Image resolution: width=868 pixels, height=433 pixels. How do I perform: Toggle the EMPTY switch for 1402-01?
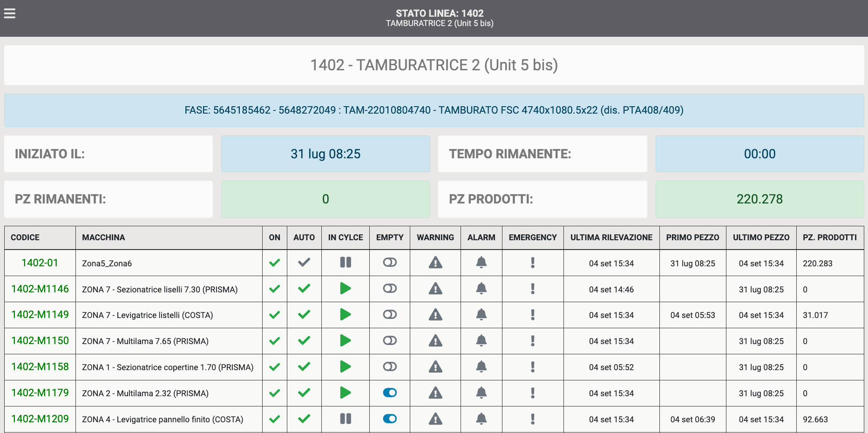pos(390,263)
